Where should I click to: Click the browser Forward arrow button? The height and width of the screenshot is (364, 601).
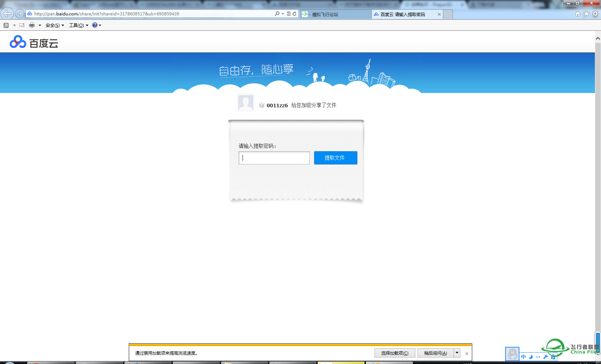[20, 14]
